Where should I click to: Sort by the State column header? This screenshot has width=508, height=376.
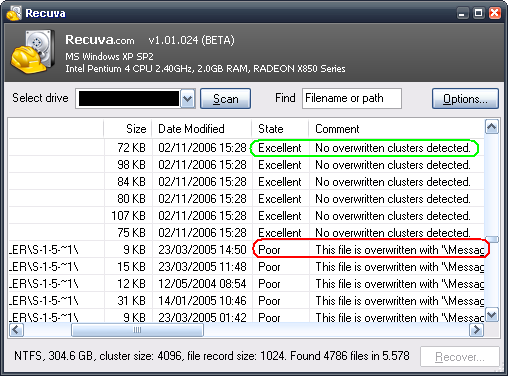pos(280,129)
